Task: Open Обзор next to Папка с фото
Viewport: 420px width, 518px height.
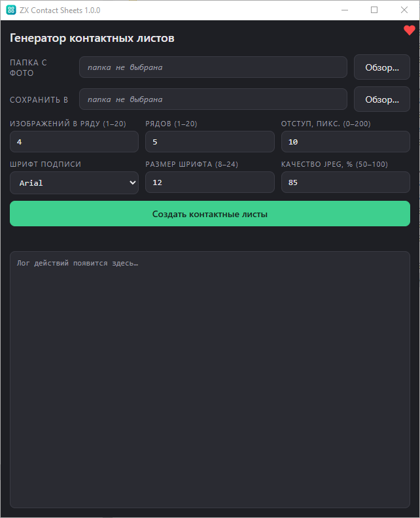Action: tap(381, 67)
